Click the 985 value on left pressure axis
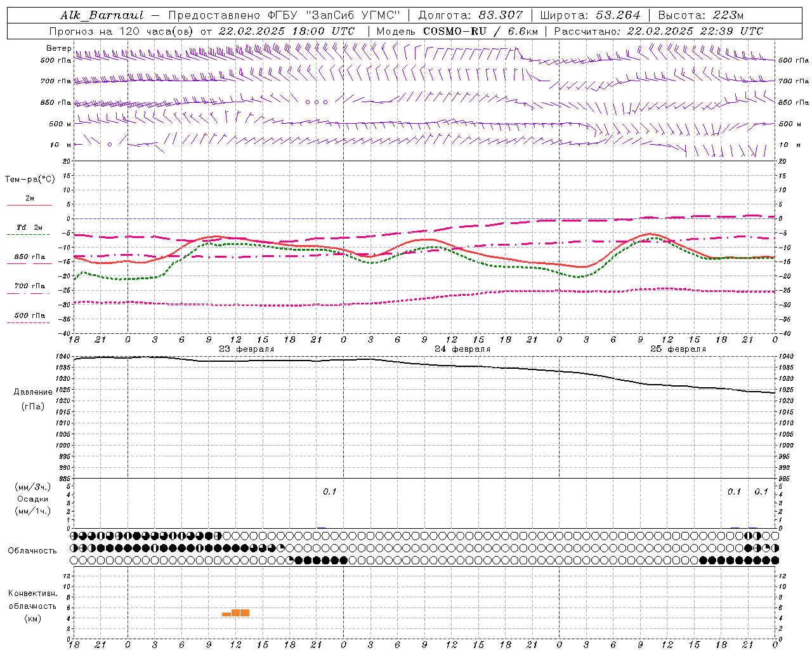Image resolution: width=812 pixels, height=650 pixels. click(66, 479)
